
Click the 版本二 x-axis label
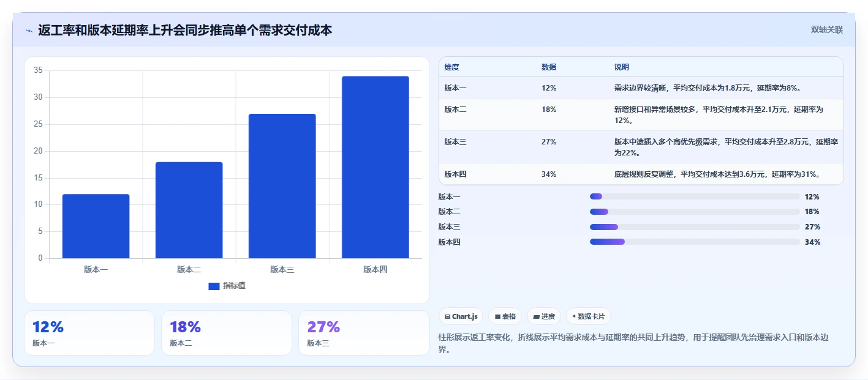coord(189,269)
